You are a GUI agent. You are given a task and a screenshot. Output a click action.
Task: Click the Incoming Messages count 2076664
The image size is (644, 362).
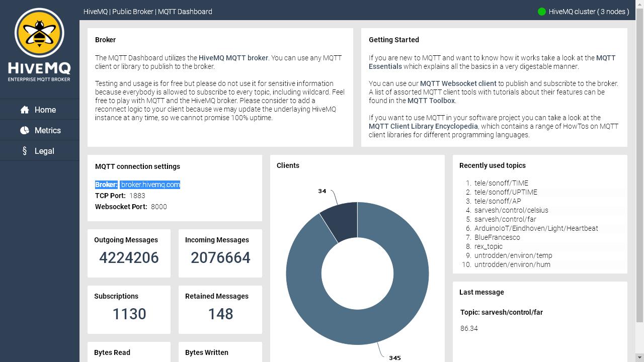[220, 258]
